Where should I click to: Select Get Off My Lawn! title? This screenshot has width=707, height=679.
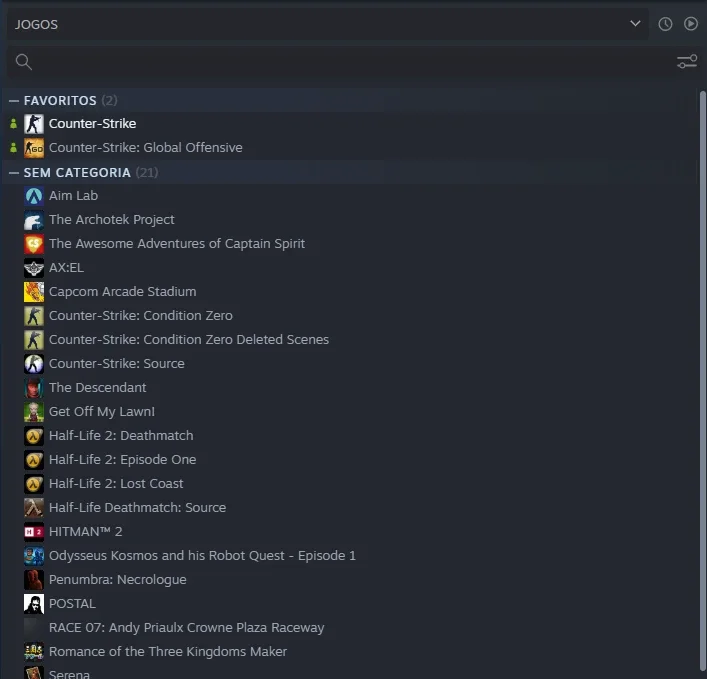click(x=102, y=411)
